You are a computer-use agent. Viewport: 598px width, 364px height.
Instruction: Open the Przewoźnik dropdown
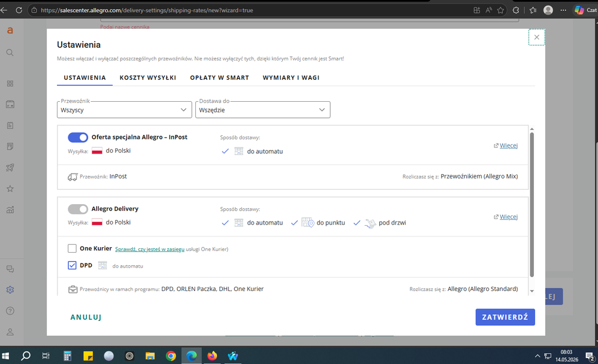tap(124, 110)
